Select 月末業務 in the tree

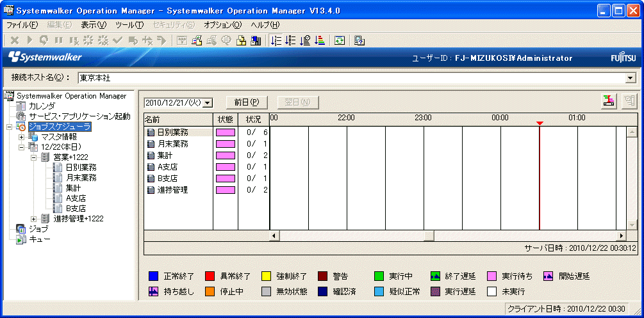tap(81, 178)
